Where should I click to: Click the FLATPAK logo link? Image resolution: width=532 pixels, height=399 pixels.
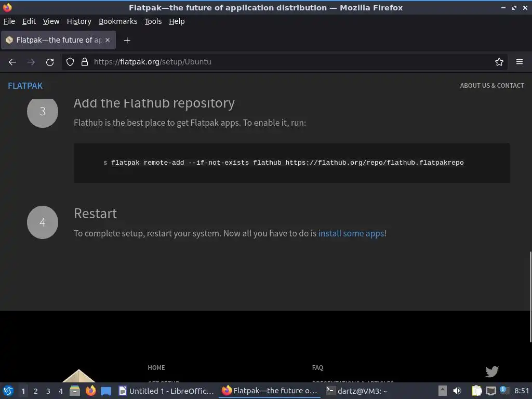(25, 86)
